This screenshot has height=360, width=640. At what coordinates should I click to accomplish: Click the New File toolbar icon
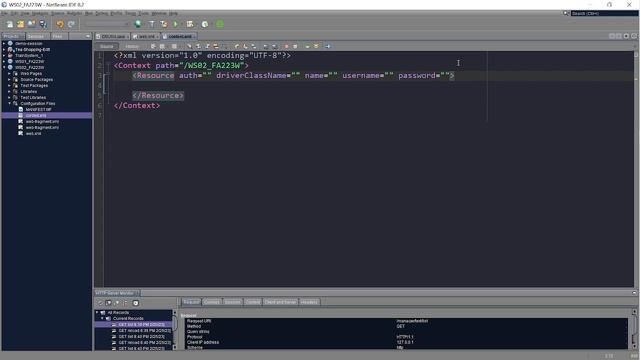(x=10, y=24)
